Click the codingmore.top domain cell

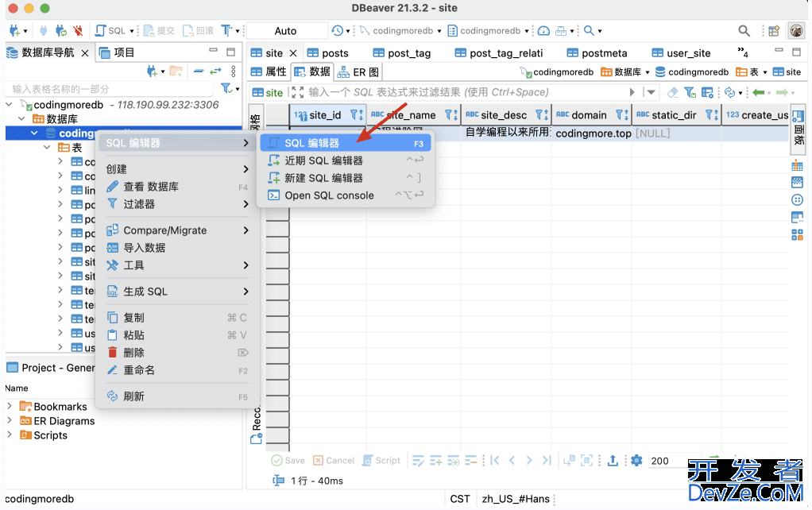click(593, 133)
